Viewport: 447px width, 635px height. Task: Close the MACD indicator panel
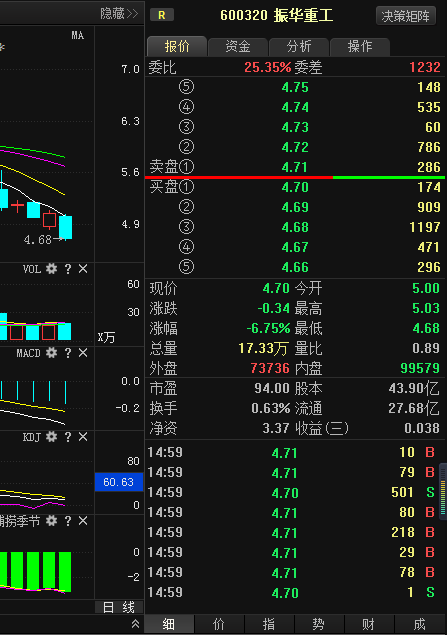[83, 353]
